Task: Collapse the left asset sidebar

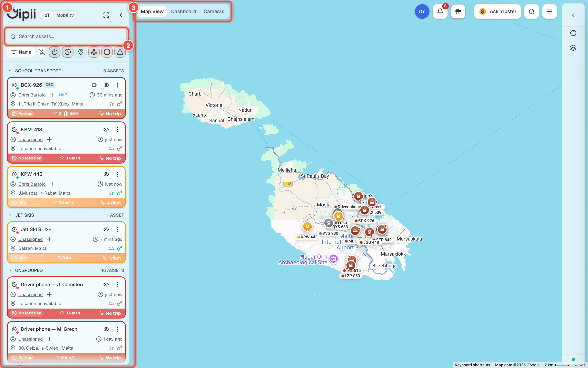Action: coord(121,15)
